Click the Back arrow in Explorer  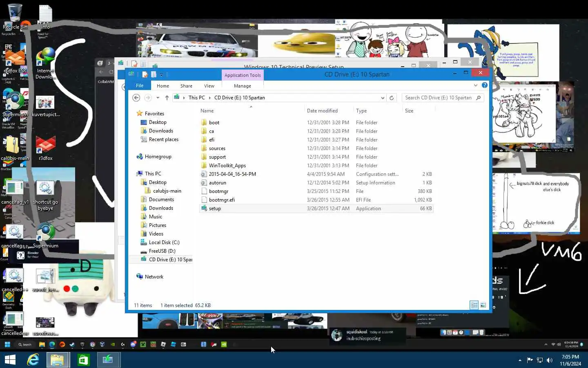pyautogui.click(x=136, y=98)
